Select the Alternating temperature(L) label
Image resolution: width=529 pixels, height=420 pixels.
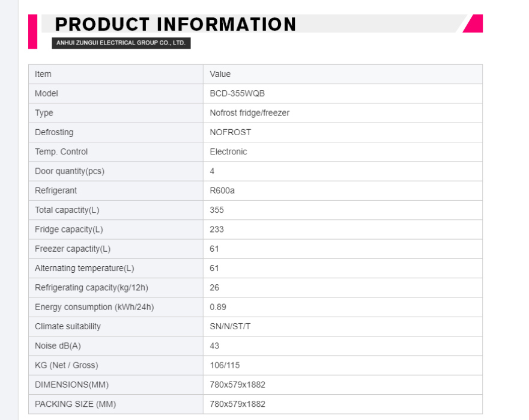(x=84, y=268)
